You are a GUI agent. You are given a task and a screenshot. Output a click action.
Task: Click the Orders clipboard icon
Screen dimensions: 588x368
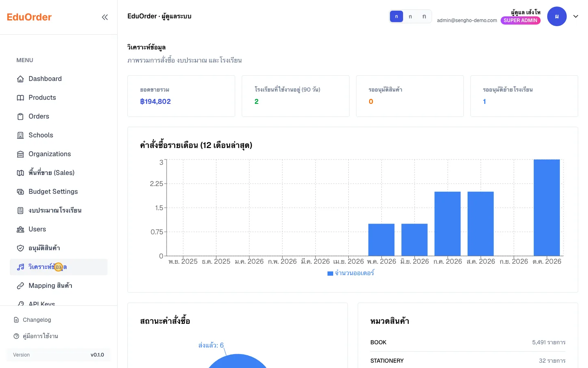(x=20, y=117)
